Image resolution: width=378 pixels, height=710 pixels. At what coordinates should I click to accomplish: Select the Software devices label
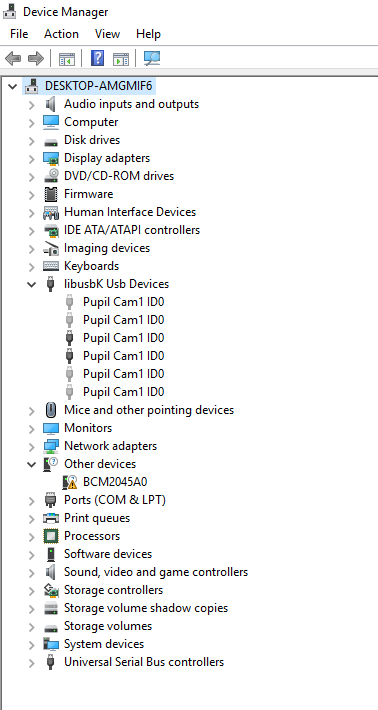pyautogui.click(x=108, y=554)
